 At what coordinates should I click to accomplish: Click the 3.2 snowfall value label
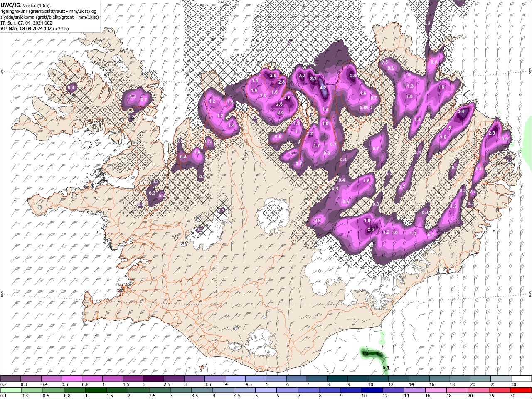coord(313,79)
